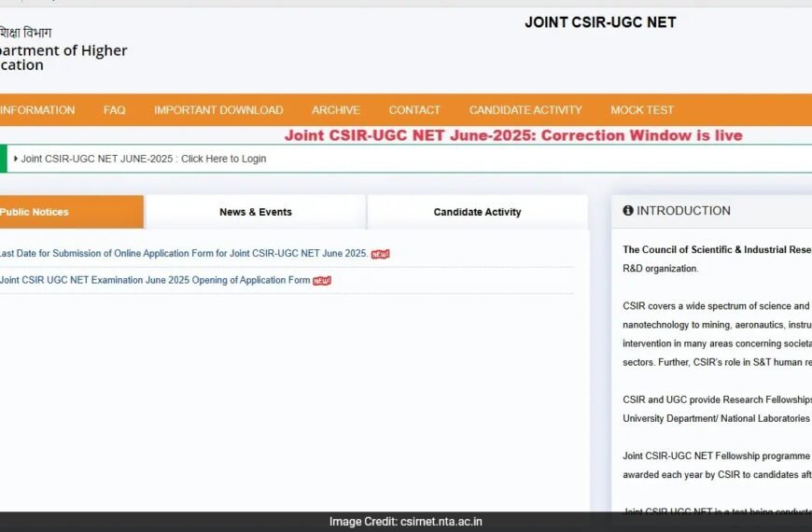Click the JOINT CSIR-UGC NET page title
The image size is (812, 532).
(x=600, y=22)
